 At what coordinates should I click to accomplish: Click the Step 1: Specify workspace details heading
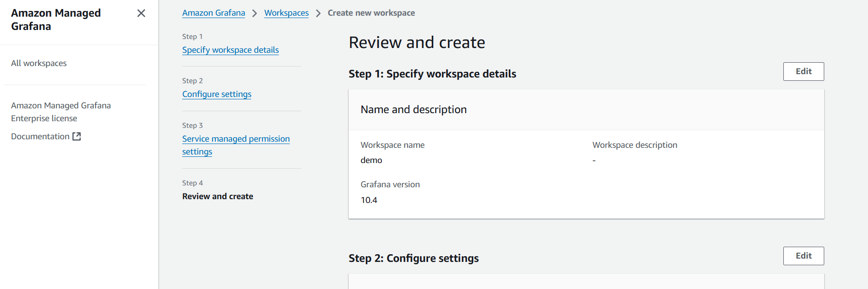coord(432,74)
